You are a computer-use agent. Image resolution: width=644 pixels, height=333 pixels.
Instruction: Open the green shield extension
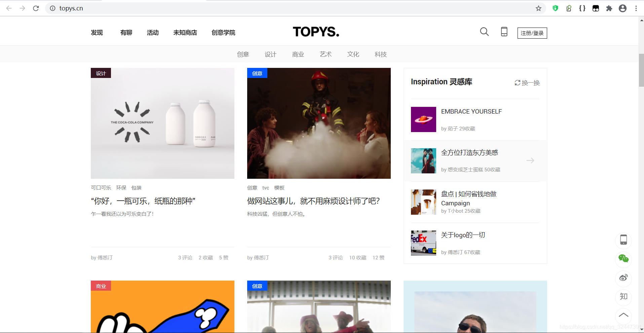(x=555, y=8)
